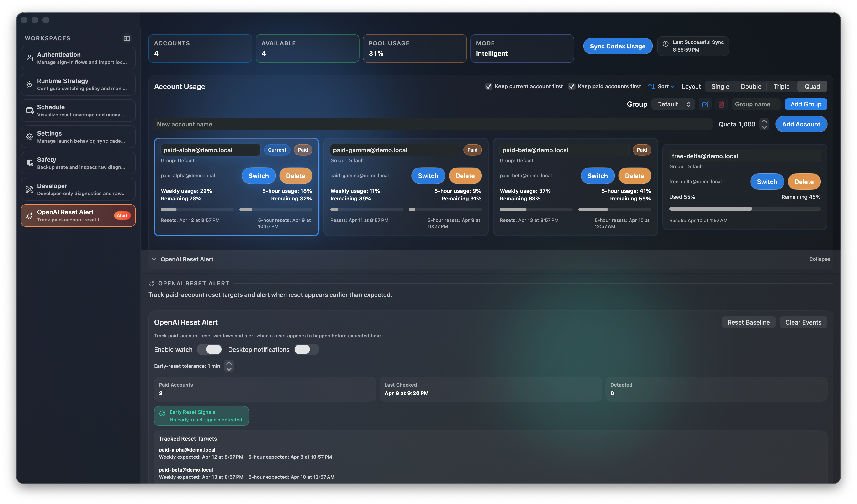Click the Safety shield icon
This screenshot has height=504, width=857.
[30, 163]
